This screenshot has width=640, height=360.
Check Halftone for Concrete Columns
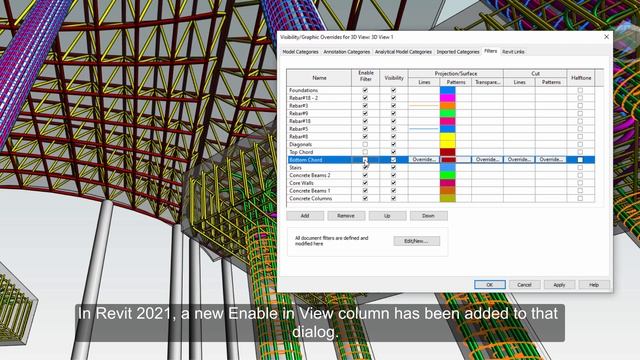click(580, 198)
